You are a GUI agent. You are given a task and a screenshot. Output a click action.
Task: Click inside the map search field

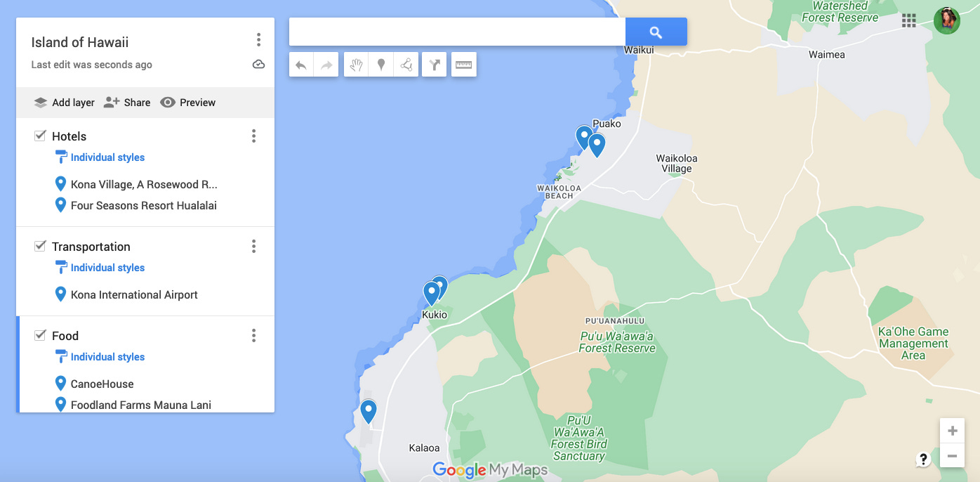pyautogui.click(x=457, y=32)
